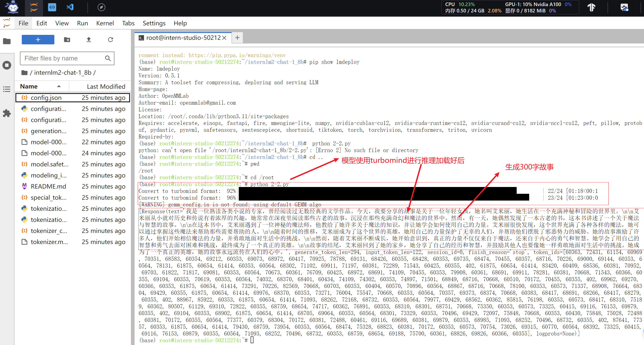Screen dimensions: 644x345
Task: Select the model.safet... file
Action: (x=73, y=164)
